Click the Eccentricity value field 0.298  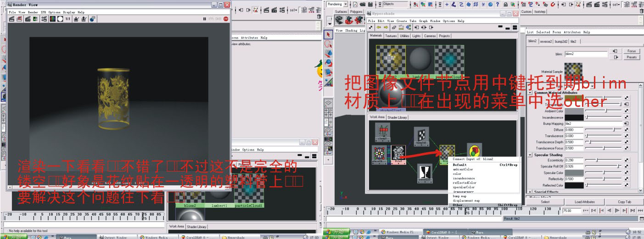click(574, 160)
